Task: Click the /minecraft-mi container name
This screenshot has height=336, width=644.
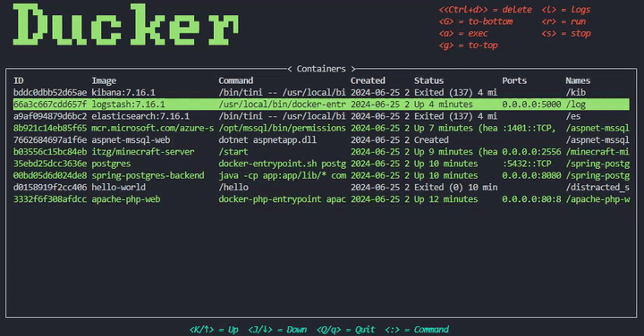Action: 597,152
